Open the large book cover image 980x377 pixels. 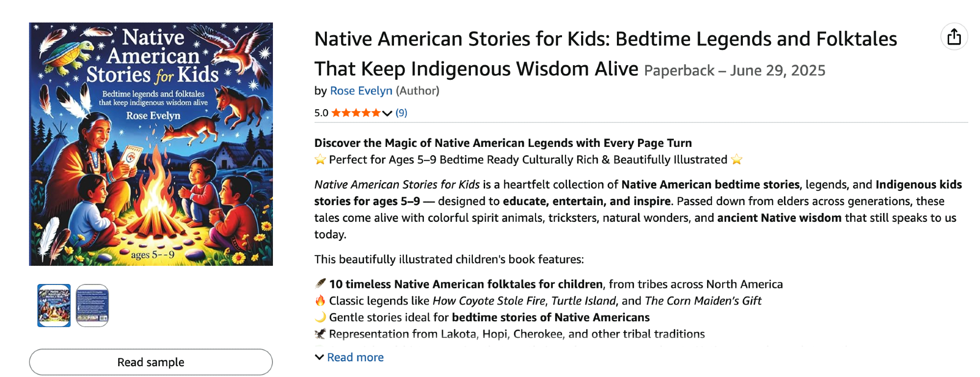(151, 144)
